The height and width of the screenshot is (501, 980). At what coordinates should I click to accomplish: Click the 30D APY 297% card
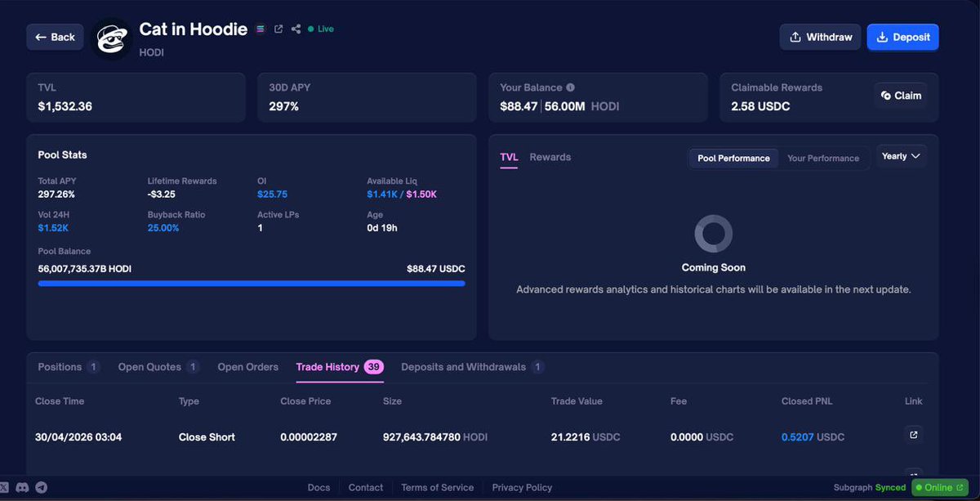[367, 97]
